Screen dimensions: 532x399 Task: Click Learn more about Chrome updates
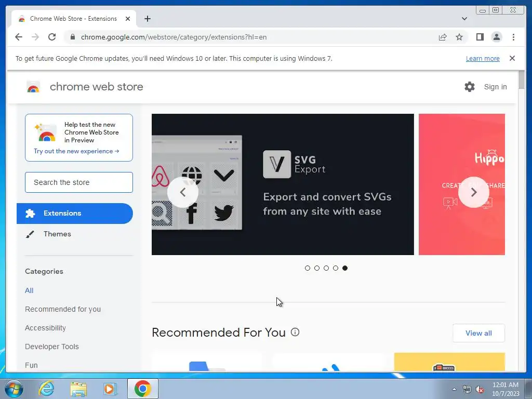483,58
